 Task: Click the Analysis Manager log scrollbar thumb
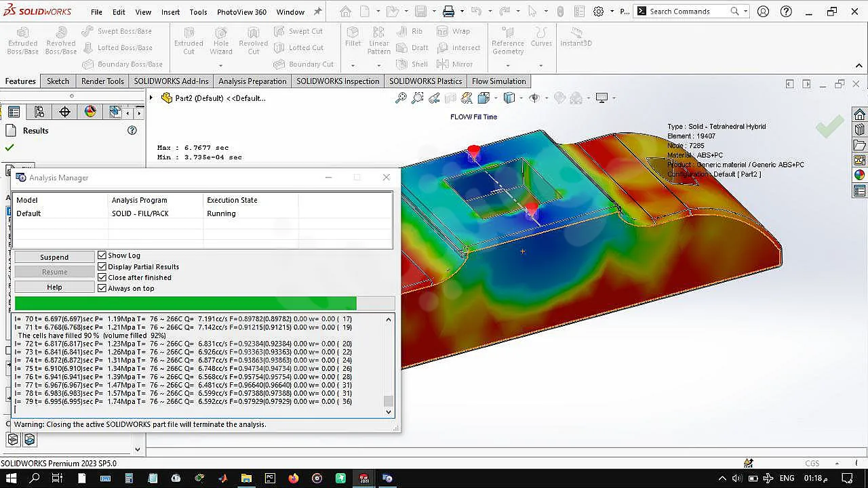point(388,401)
